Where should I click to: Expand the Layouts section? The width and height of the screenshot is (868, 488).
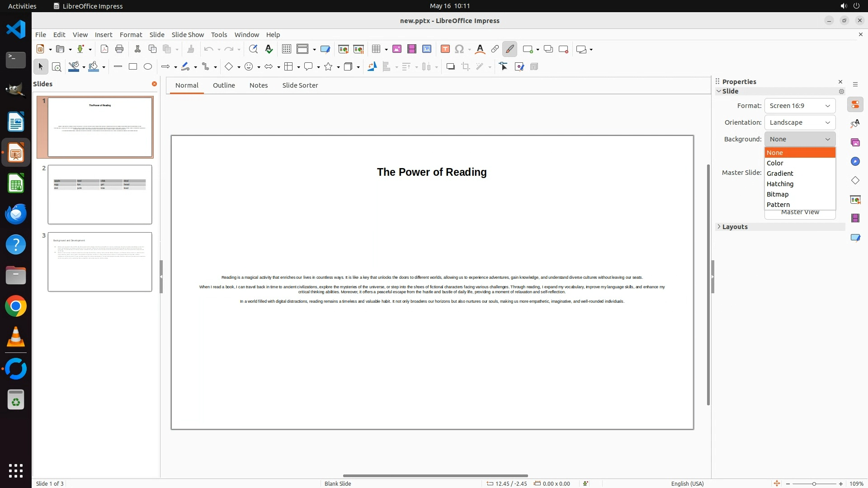click(735, 227)
